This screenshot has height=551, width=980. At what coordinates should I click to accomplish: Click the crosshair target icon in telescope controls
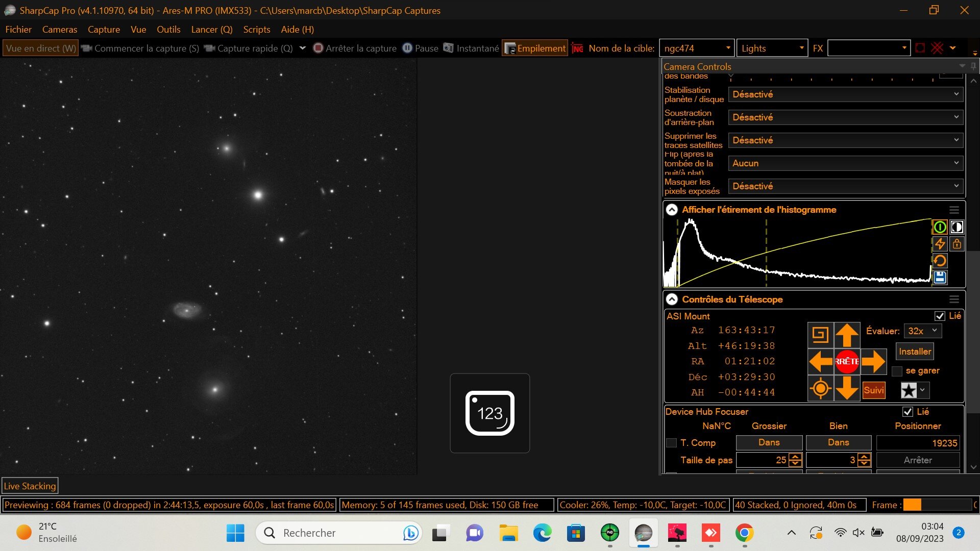820,388
